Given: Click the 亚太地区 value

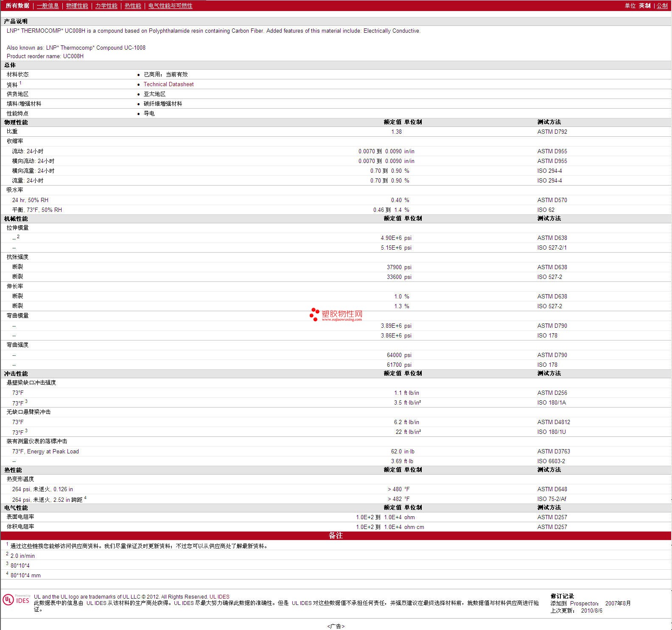Looking at the screenshot, I should click(154, 94).
